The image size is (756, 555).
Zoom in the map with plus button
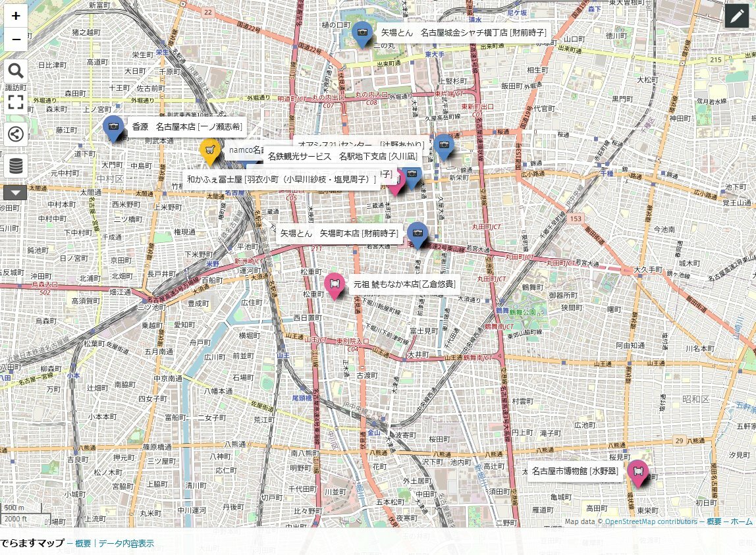click(16, 15)
